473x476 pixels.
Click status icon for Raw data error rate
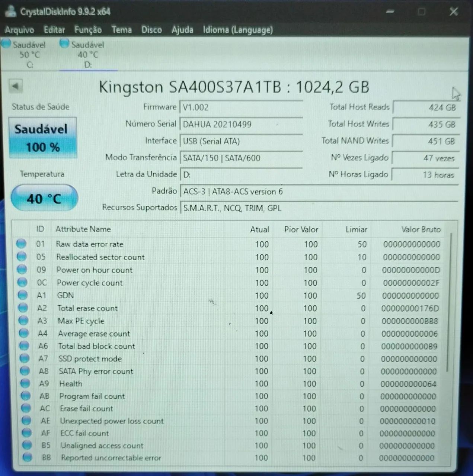pyautogui.click(x=21, y=244)
